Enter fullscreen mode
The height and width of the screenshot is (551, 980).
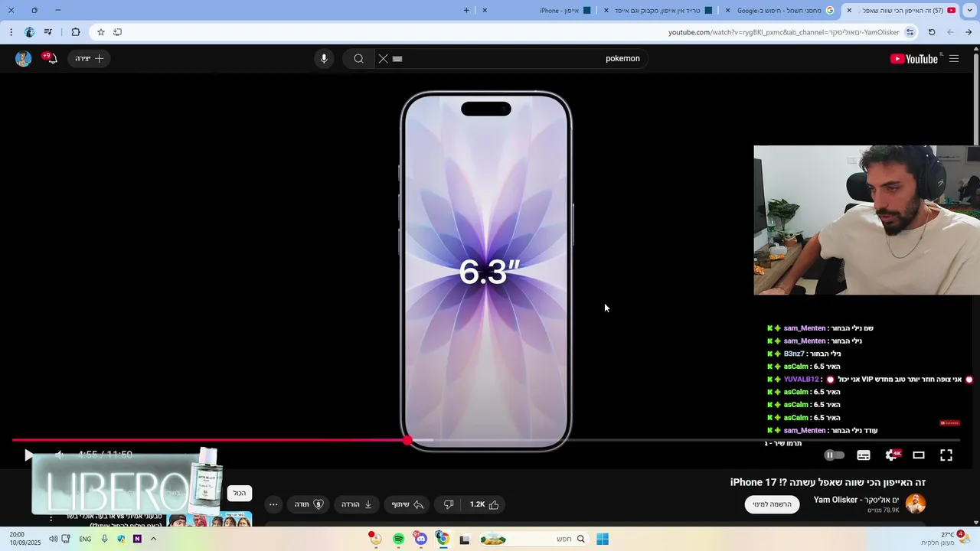click(x=946, y=455)
